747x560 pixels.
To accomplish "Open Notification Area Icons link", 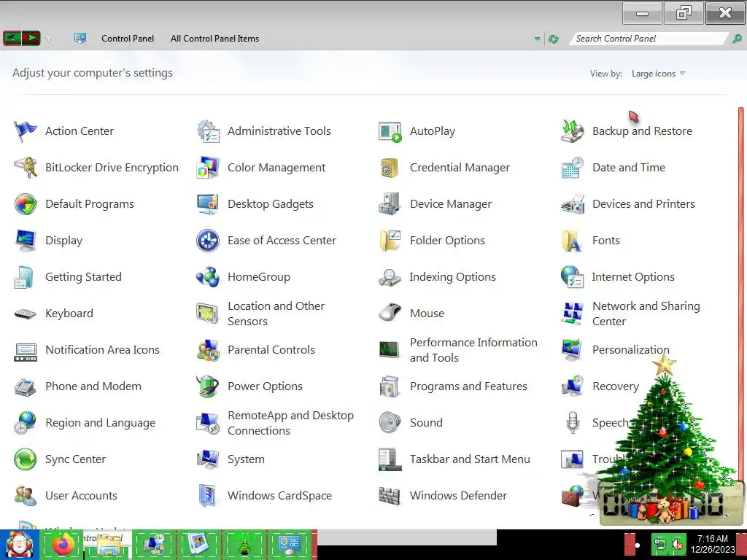I will pyautogui.click(x=102, y=350).
